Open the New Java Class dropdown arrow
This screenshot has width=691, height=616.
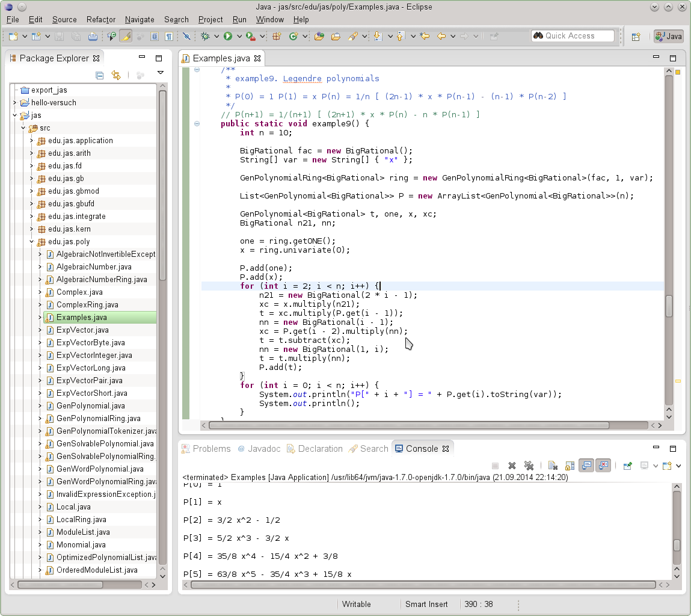coord(304,36)
